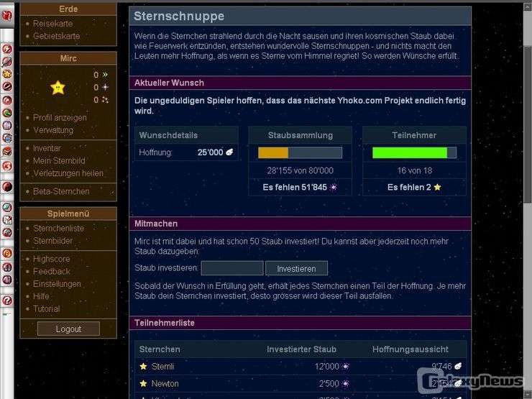Open Verwaltung in the Mirc menu
This screenshot has width=532, height=399.
click(53, 130)
